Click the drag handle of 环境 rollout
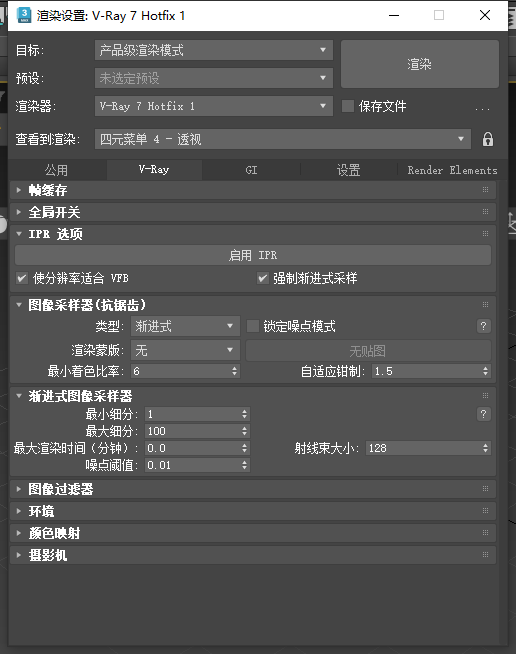Image resolution: width=516 pixels, height=654 pixels. [485, 511]
